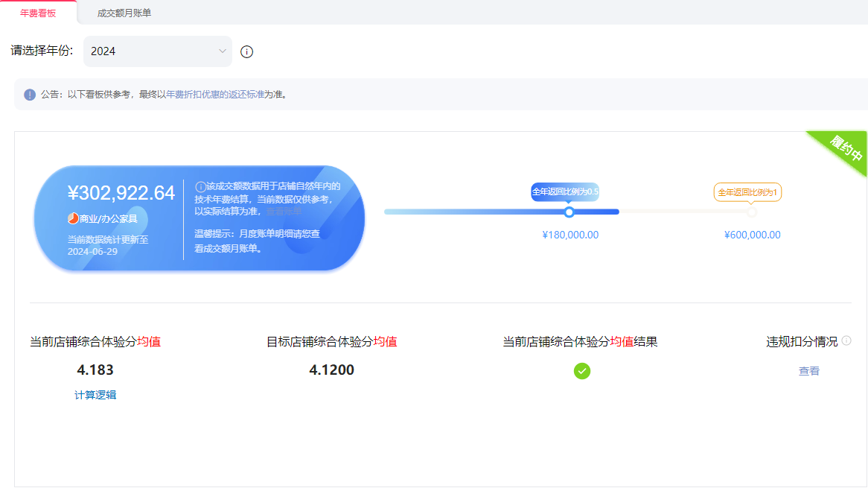The height and width of the screenshot is (488, 868).
Task: Click the ¥302,922.64 transaction amount
Action: 121,194
